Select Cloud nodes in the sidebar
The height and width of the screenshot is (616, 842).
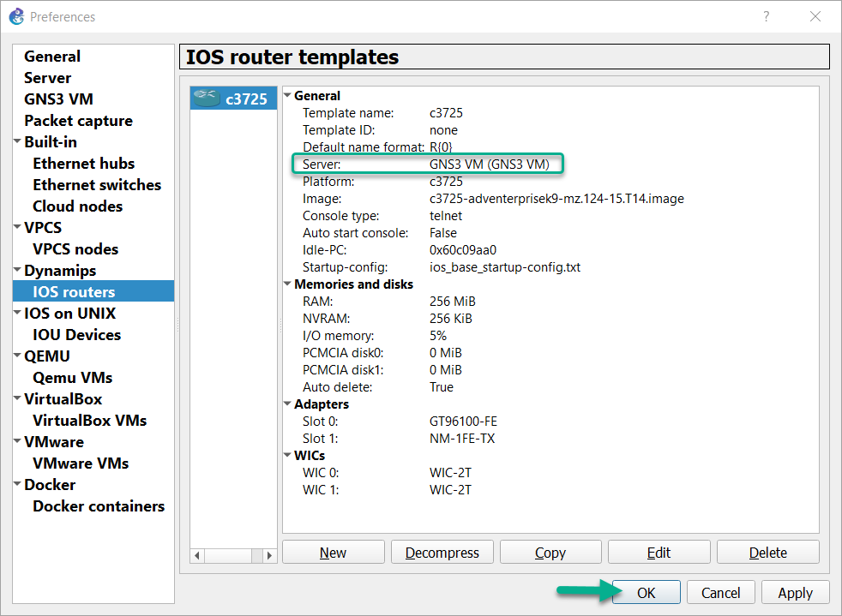(77, 206)
